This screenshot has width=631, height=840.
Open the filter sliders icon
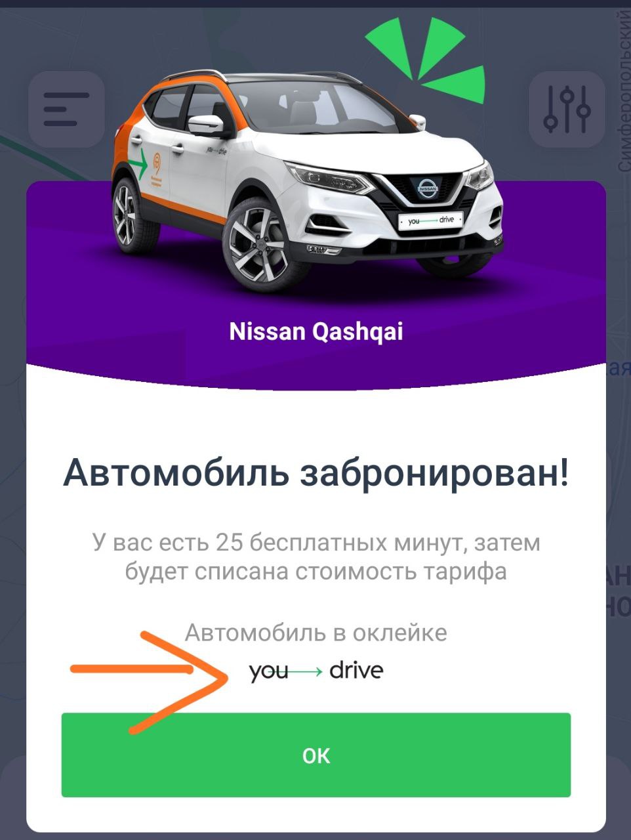[x=567, y=110]
